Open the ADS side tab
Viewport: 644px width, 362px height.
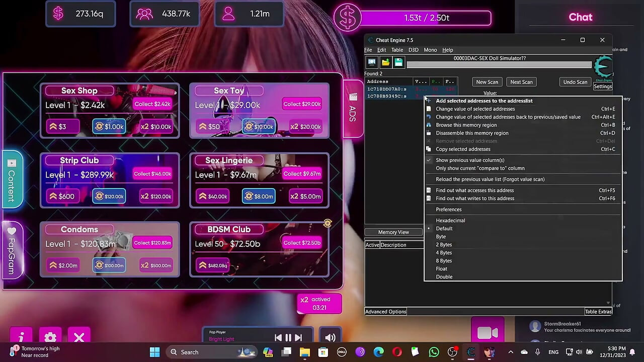[353, 109]
